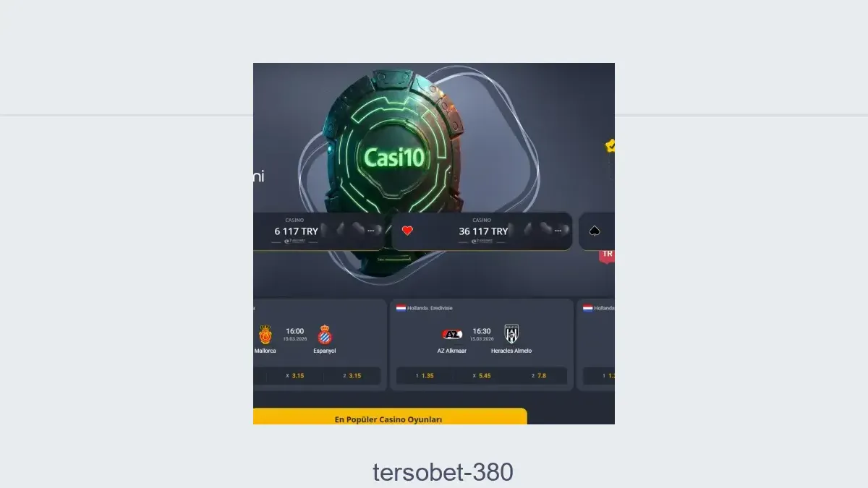
Task: Open the Hollanda Eredivisie league link
Action: point(430,308)
